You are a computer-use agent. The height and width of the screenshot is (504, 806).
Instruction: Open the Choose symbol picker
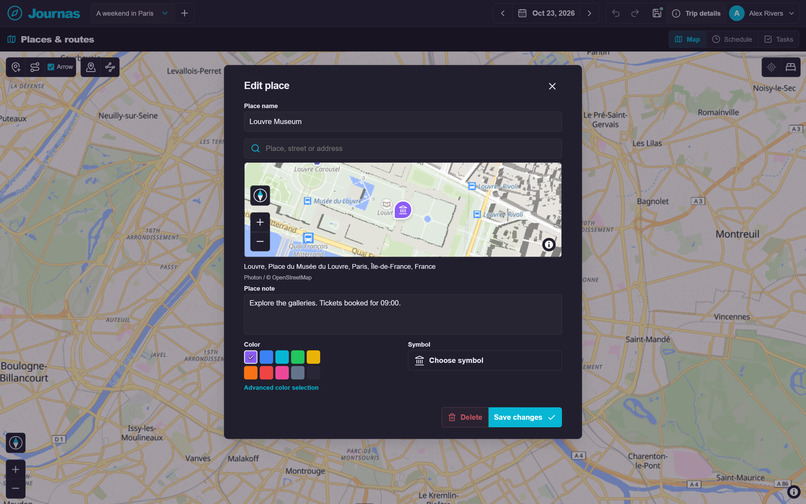485,361
